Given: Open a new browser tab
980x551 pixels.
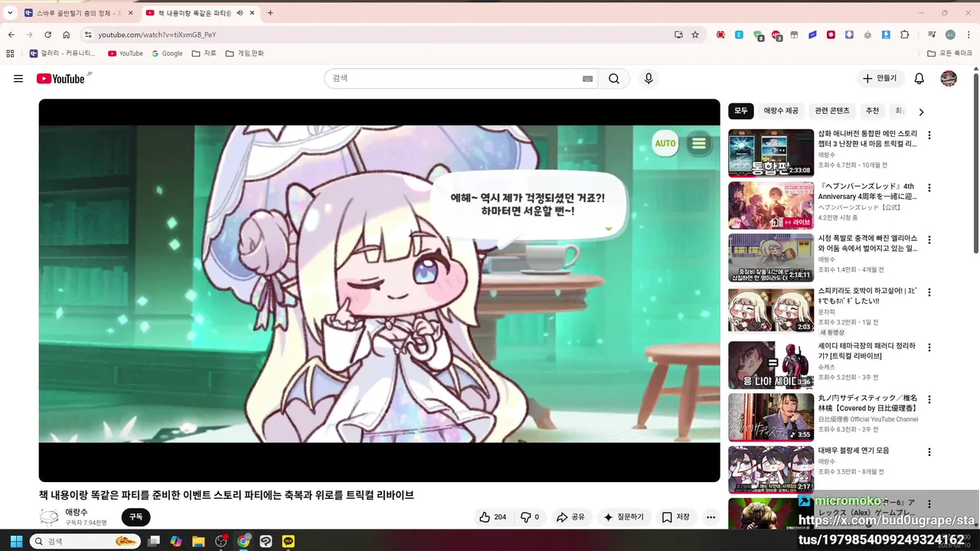Looking at the screenshot, I should (270, 13).
